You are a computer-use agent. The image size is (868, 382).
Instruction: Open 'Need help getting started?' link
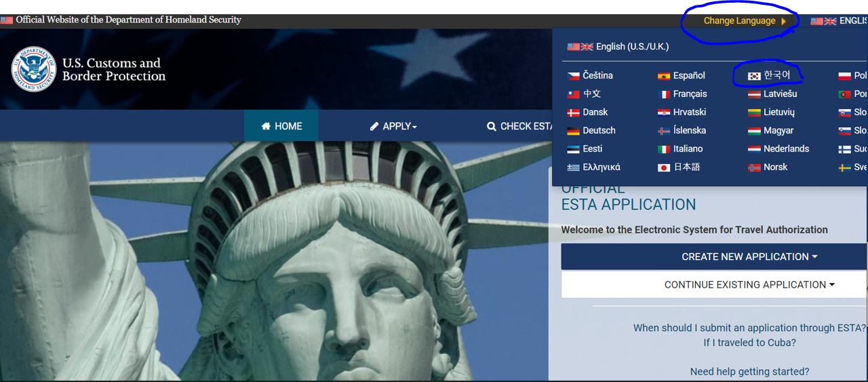click(749, 372)
